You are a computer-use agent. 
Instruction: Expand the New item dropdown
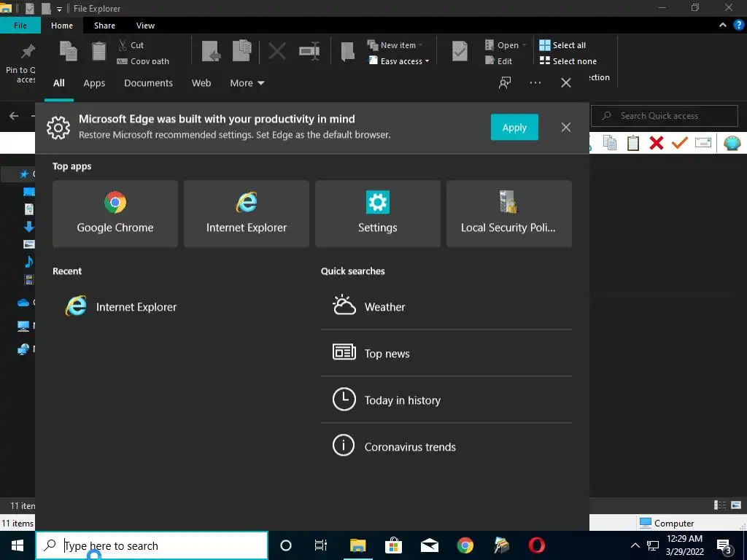pos(395,45)
